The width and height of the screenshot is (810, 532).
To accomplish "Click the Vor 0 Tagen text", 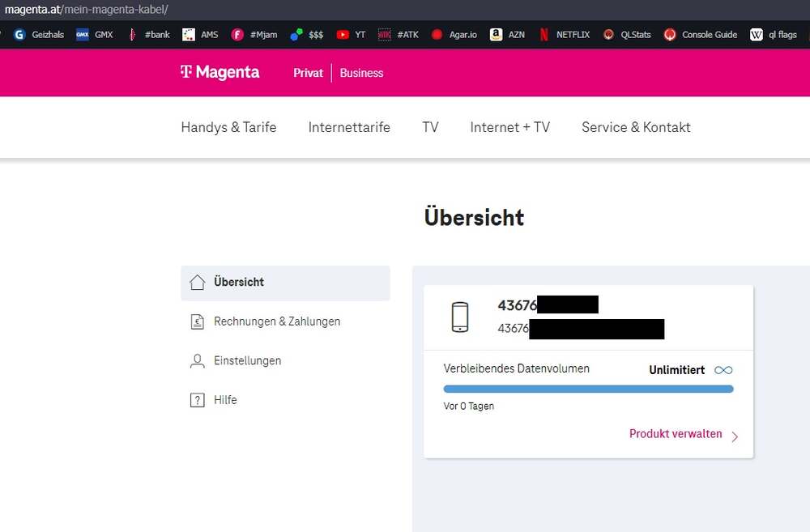I will point(468,406).
